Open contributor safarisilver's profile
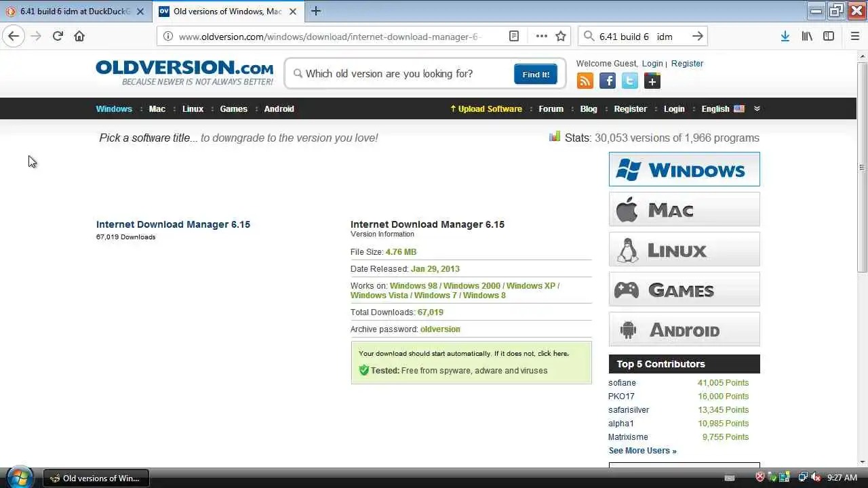This screenshot has width=868, height=488. click(629, 409)
